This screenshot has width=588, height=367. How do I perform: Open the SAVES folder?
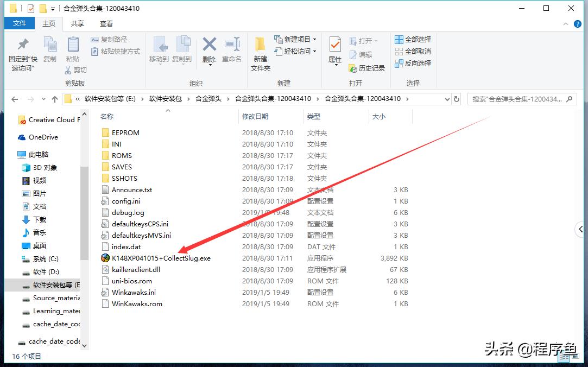coord(122,167)
